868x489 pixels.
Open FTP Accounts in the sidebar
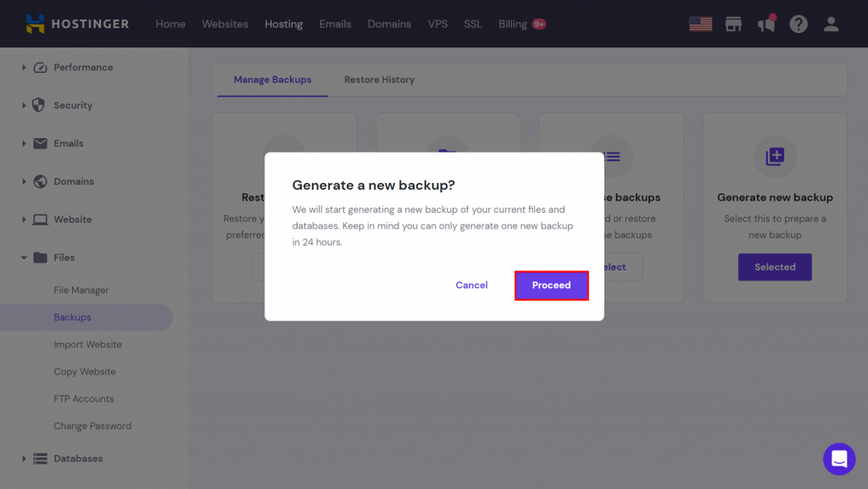[x=84, y=399]
